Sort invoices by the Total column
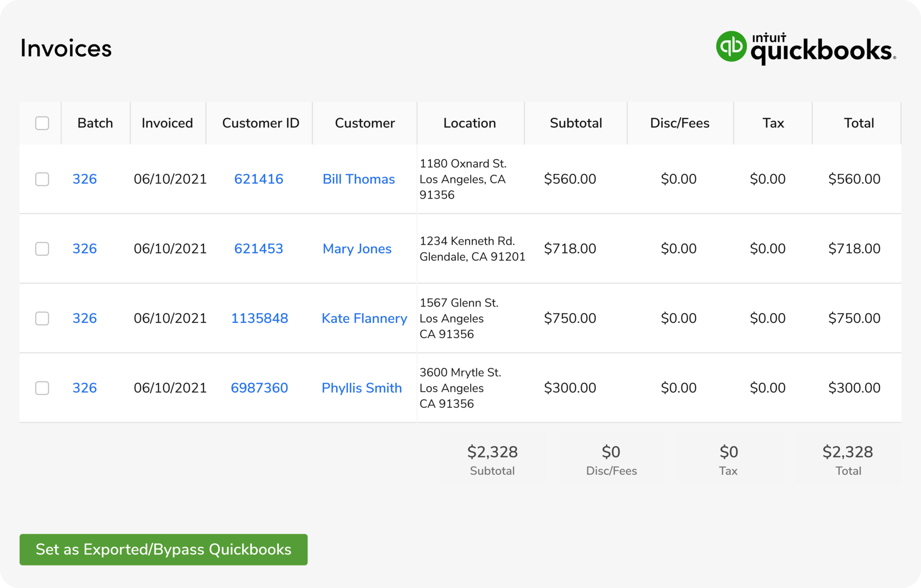The image size is (921, 588). pyautogui.click(x=859, y=123)
